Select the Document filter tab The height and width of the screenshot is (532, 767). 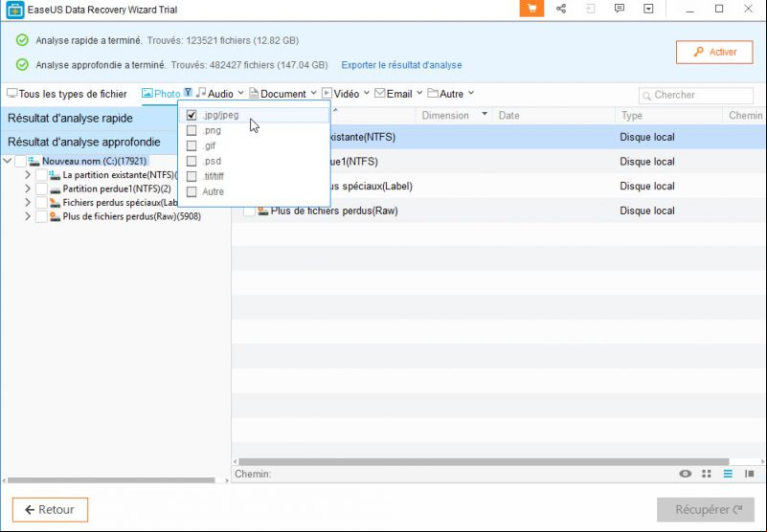point(278,94)
